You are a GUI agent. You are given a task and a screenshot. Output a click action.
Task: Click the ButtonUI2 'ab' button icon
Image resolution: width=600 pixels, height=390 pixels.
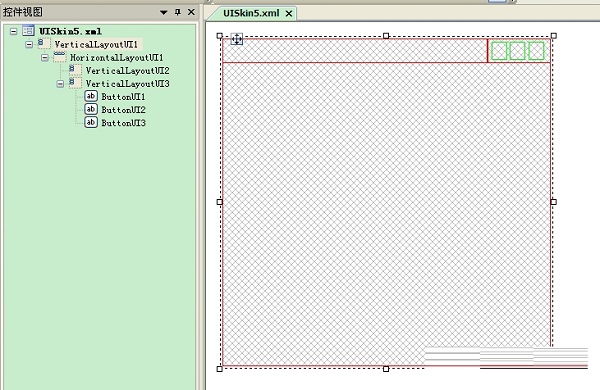pyautogui.click(x=91, y=109)
